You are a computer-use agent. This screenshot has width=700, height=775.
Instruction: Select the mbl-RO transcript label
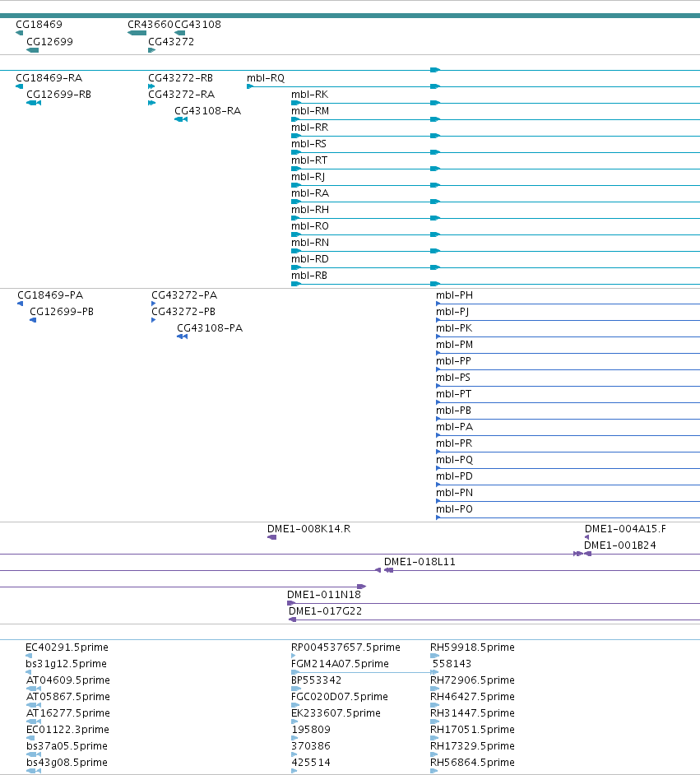pyautogui.click(x=310, y=226)
